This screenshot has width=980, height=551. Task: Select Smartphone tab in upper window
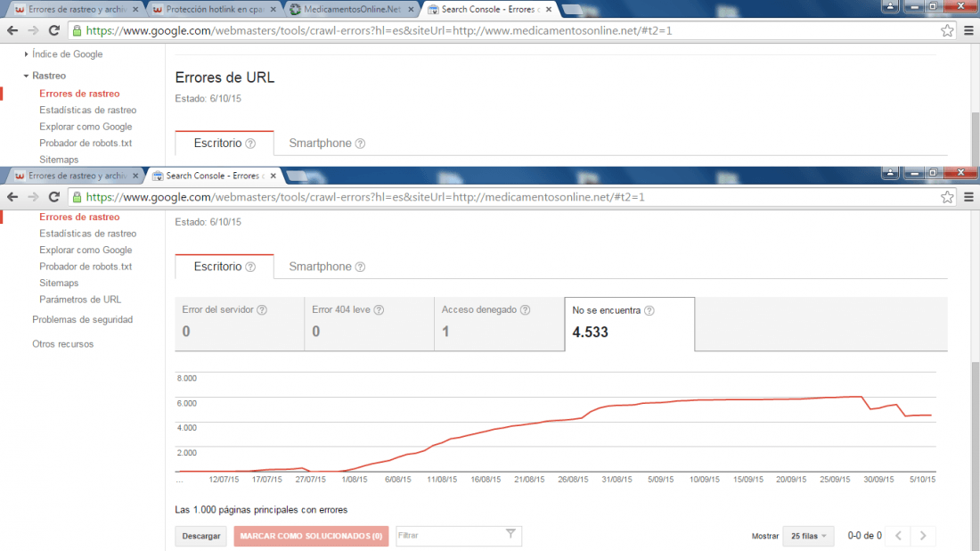click(x=326, y=144)
